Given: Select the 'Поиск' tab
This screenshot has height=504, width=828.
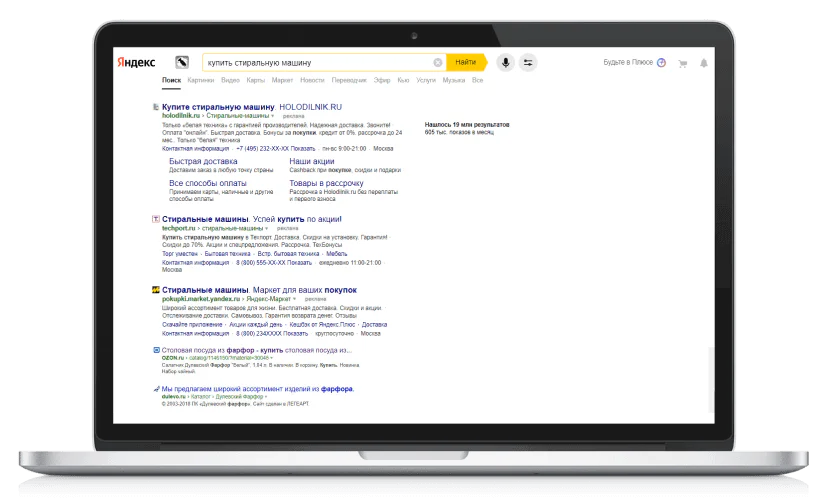Looking at the screenshot, I should coord(171,80).
